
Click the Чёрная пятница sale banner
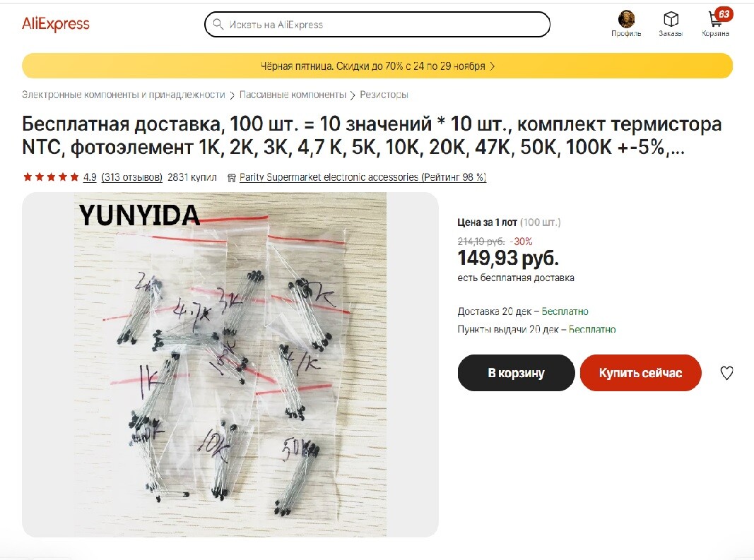tap(377, 66)
